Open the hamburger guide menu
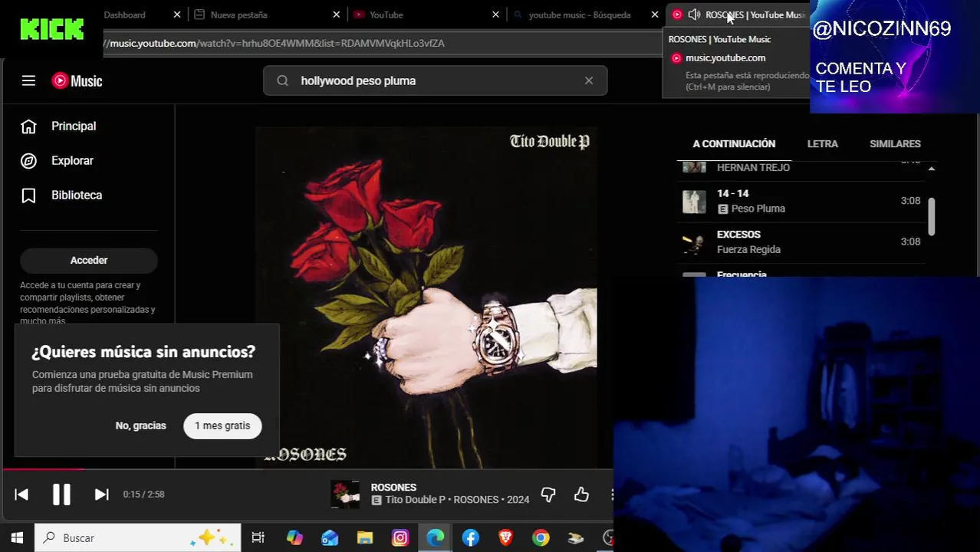 click(28, 80)
